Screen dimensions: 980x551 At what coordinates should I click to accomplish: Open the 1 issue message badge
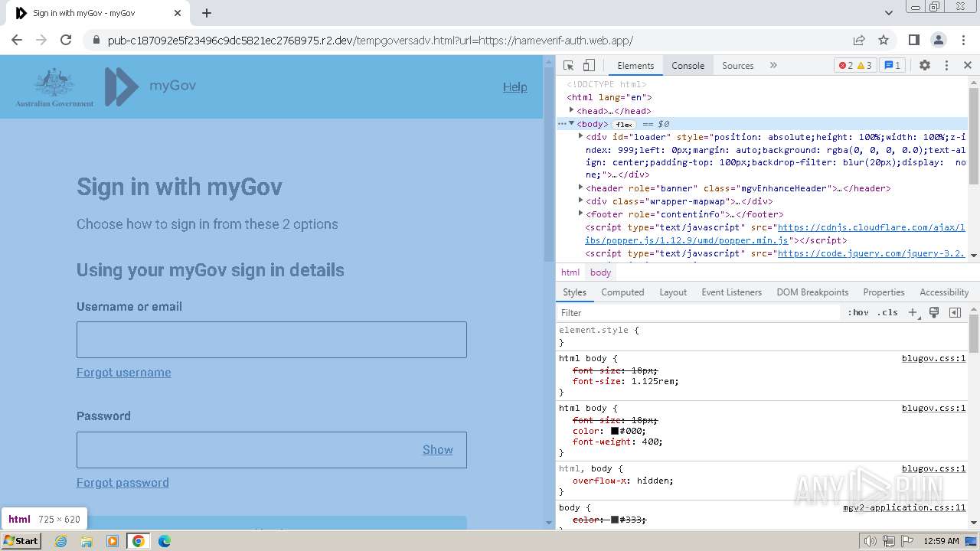(x=892, y=66)
